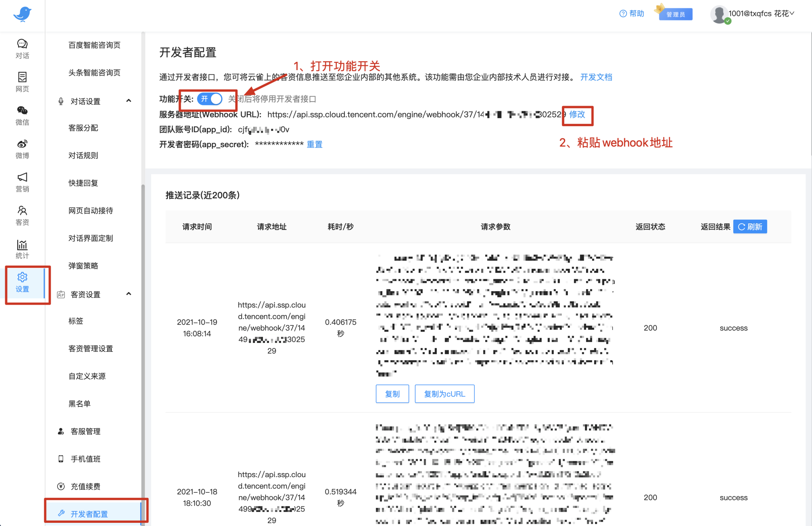Collapse the 客资设置 section
This screenshot has width=812, height=526.
click(x=129, y=294)
